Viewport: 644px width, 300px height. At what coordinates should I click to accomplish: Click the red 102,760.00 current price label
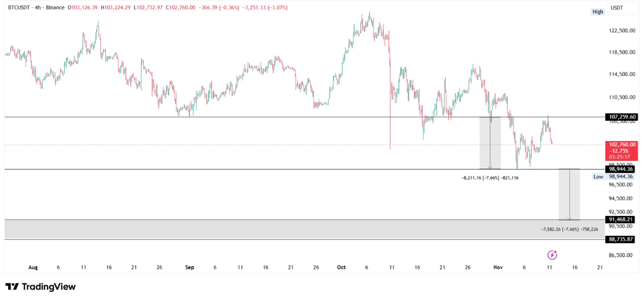[x=621, y=145]
